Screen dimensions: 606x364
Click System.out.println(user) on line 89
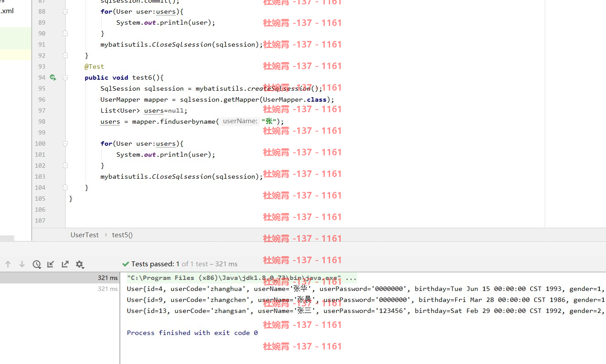pos(166,22)
